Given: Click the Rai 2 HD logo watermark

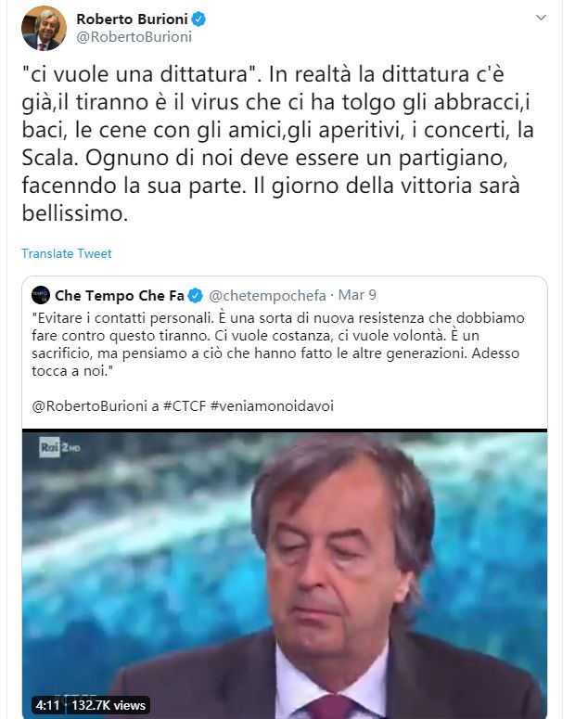Looking at the screenshot, I should 59,447.
